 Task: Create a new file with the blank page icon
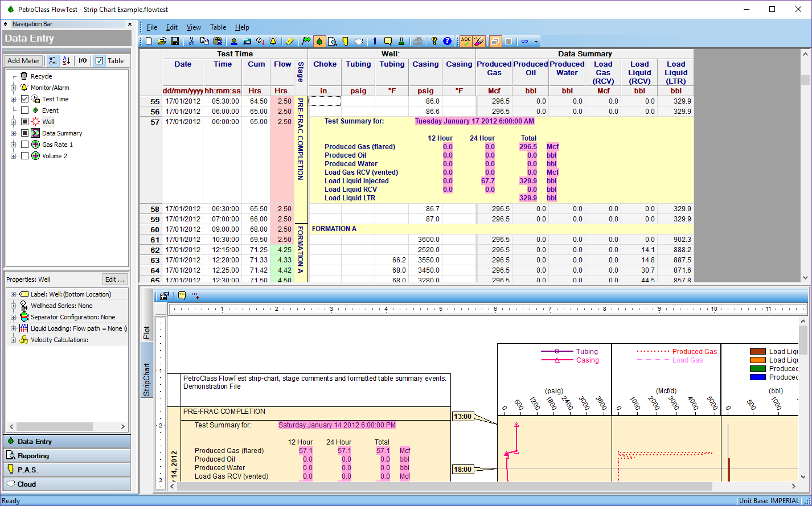(149, 41)
